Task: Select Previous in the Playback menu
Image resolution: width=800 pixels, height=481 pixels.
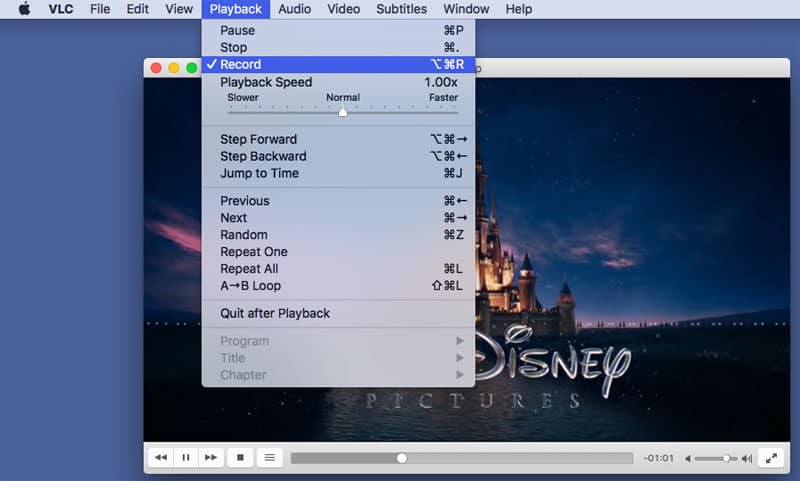Action: [338, 201]
